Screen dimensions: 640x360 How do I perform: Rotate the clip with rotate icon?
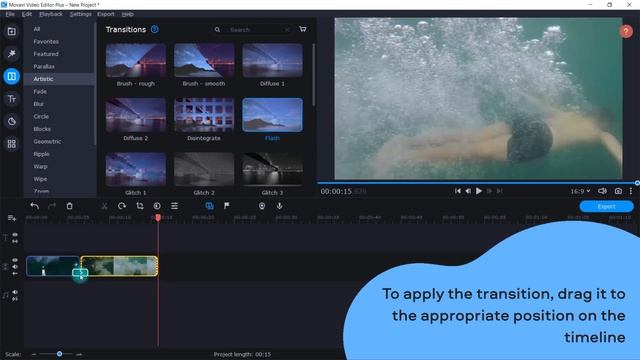tap(122, 206)
